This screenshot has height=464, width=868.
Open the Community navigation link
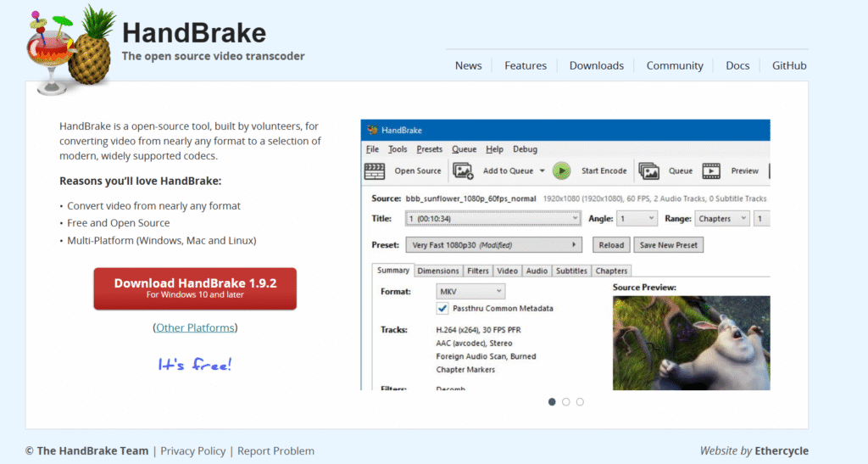tap(675, 66)
